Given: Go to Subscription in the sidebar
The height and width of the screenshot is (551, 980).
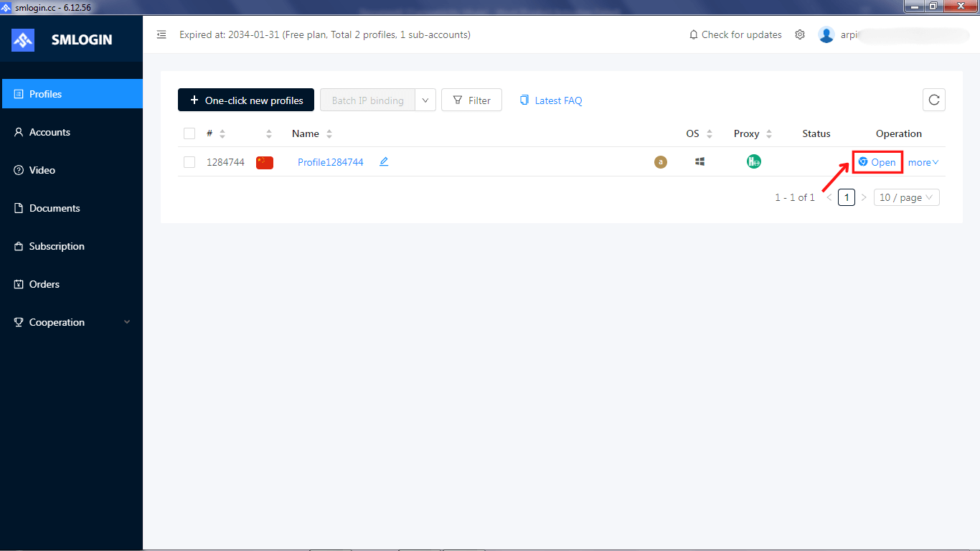Looking at the screenshot, I should pos(57,246).
